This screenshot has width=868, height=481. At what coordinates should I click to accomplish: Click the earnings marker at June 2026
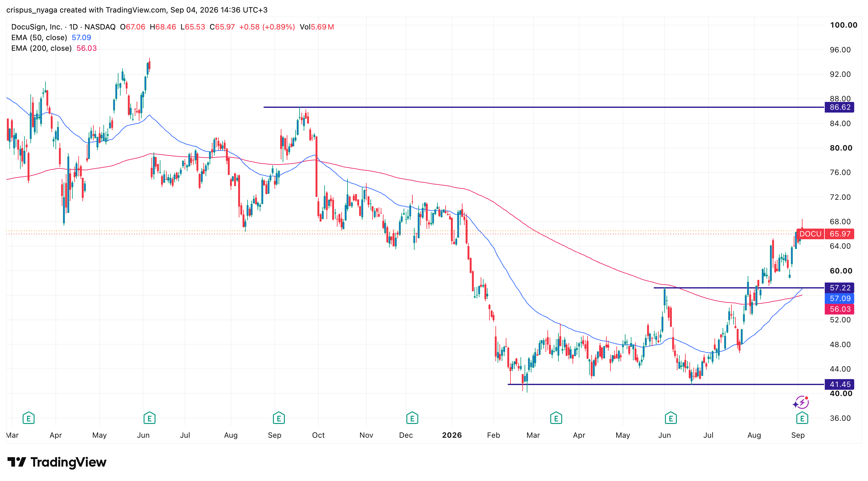671,418
